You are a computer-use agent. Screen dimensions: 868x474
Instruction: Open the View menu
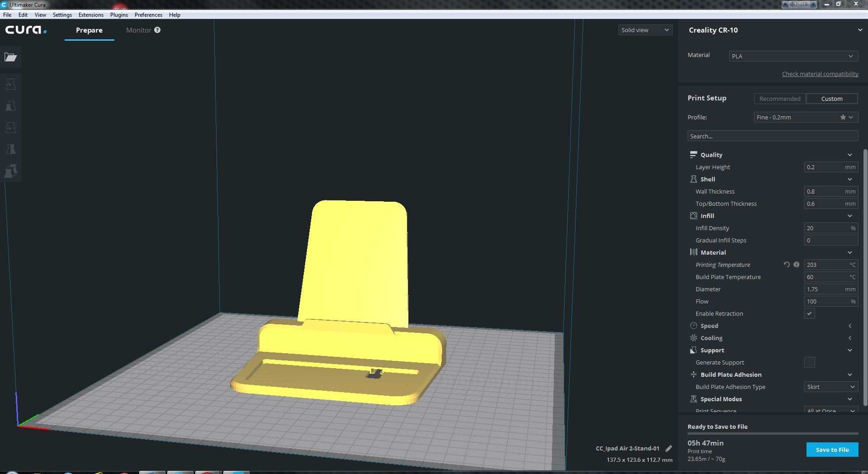tap(40, 15)
